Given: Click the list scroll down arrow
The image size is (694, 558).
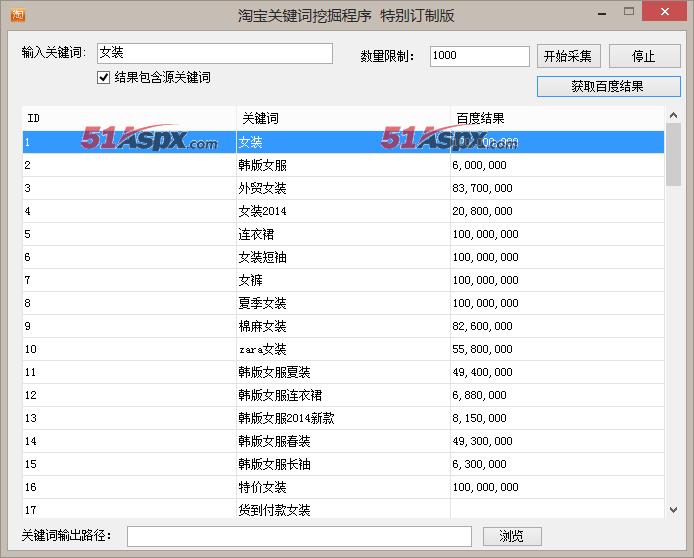Looking at the screenshot, I should pyautogui.click(x=674, y=510).
